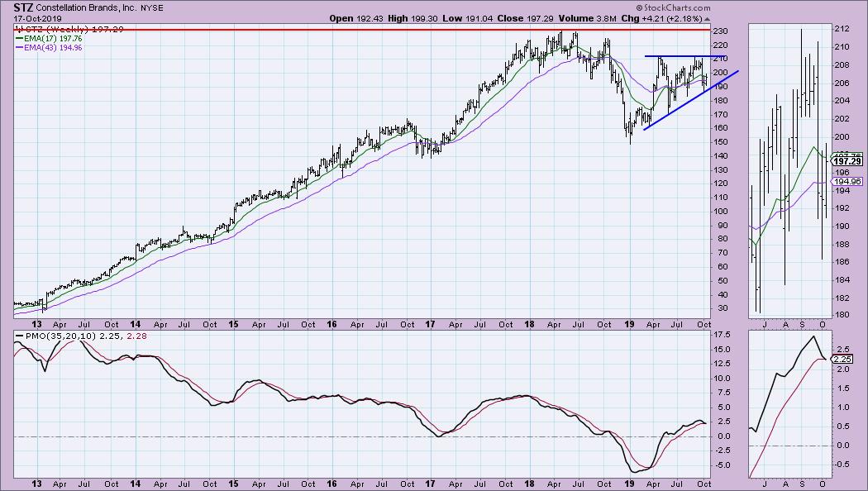The height and width of the screenshot is (491, 868).
Task: Click year 14 on the price panel time axis
Action: pos(135,324)
